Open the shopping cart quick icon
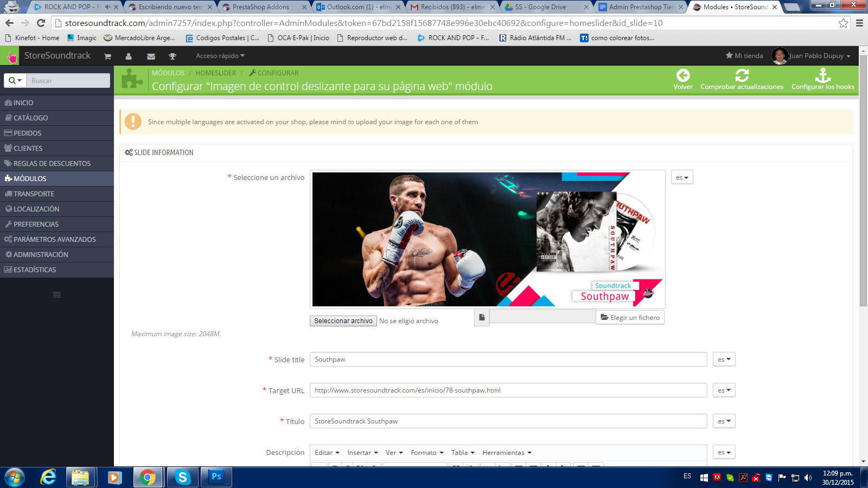868x488 pixels. coord(107,56)
